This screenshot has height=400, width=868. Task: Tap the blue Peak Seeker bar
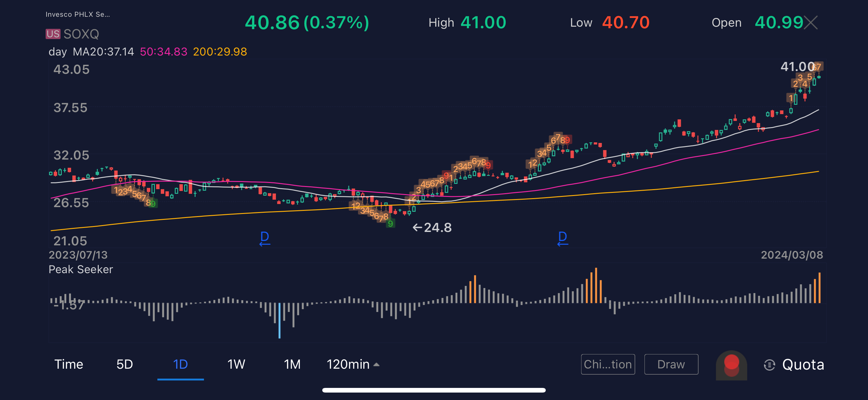(x=279, y=320)
